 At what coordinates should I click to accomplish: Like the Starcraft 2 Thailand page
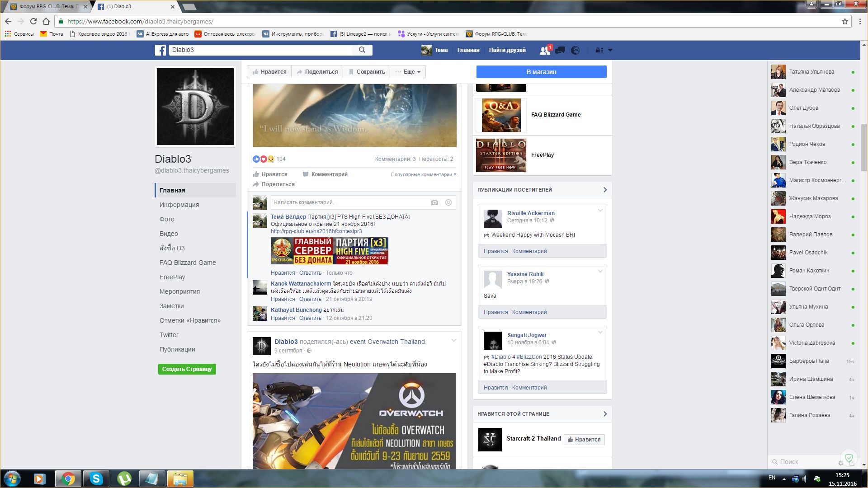click(x=584, y=439)
